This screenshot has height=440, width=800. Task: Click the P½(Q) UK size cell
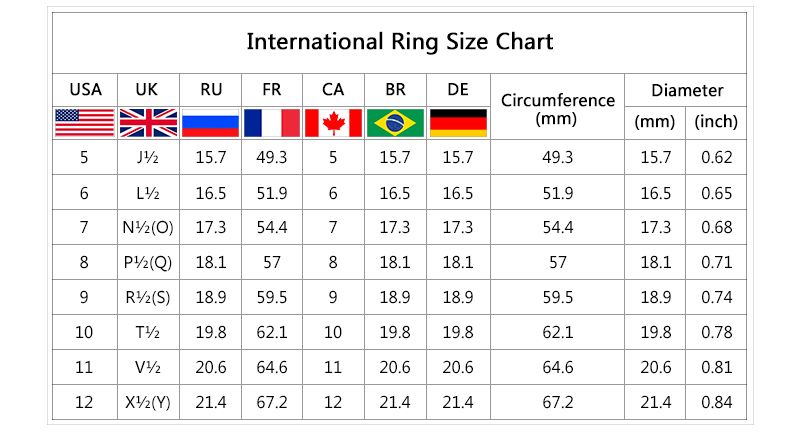(147, 262)
